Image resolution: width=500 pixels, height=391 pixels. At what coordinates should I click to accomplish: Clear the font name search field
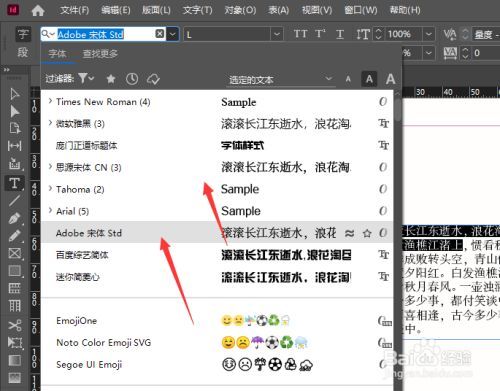pos(160,34)
